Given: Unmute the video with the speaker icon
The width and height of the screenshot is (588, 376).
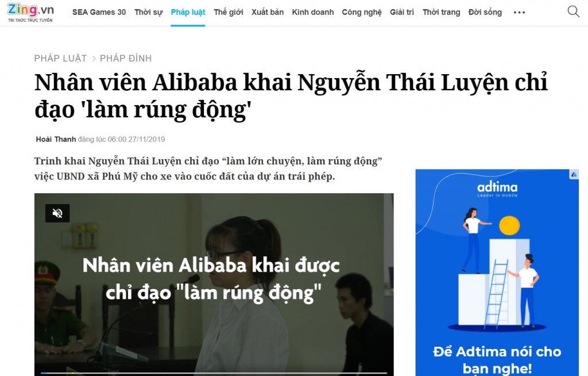Looking at the screenshot, I should click(x=57, y=213).
